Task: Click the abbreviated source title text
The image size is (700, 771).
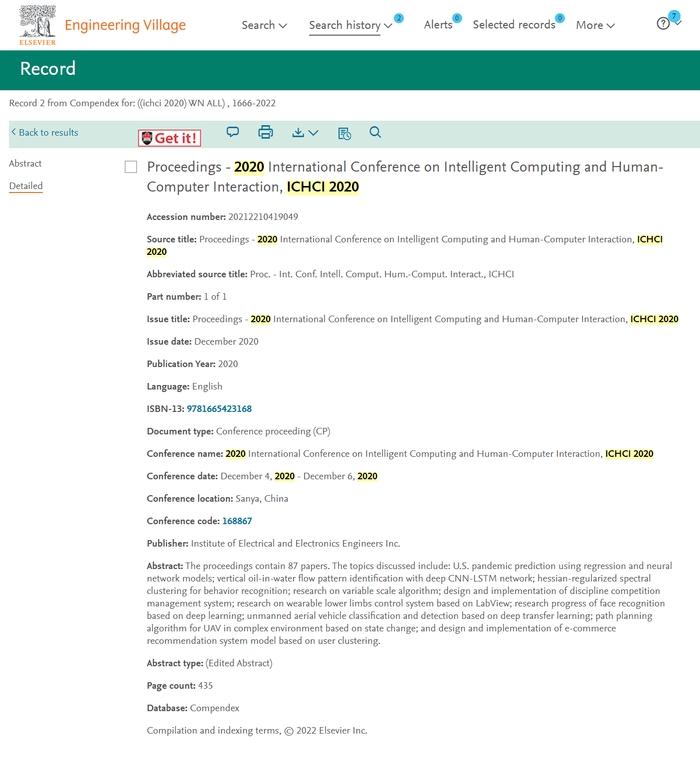Action: tap(382, 274)
